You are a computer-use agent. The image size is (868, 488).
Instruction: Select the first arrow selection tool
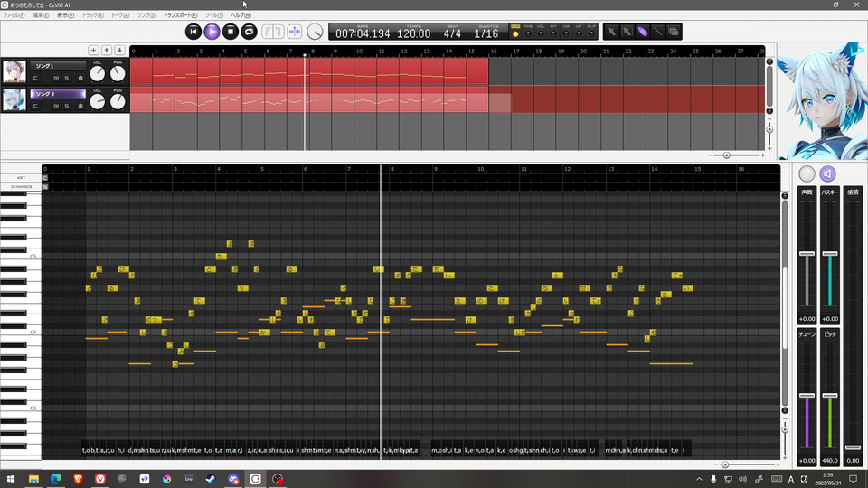(611, 33)
